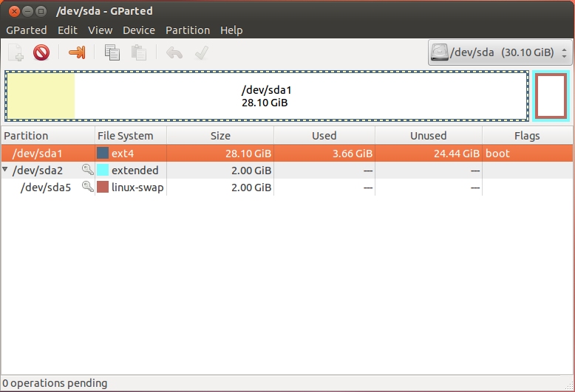Click the 24.44 GiB unused value
The height and width of the screenshot is (392, 575).
click(457, 153)
